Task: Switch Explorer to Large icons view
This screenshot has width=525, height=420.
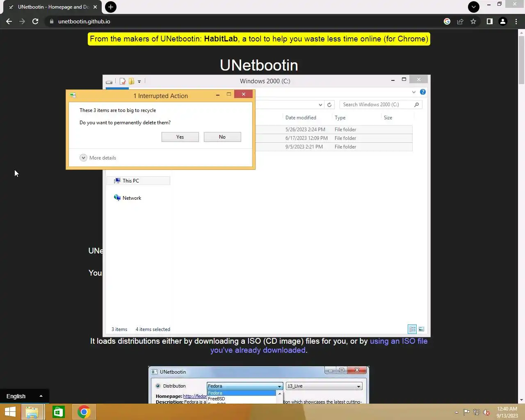Action: pos(421,329)
